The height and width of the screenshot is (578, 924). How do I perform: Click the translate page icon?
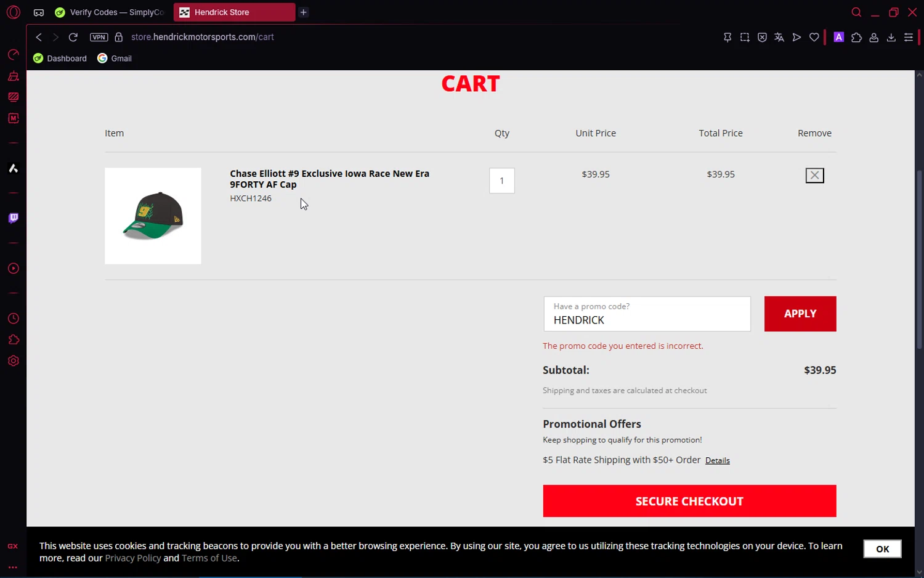click(779, 38)
